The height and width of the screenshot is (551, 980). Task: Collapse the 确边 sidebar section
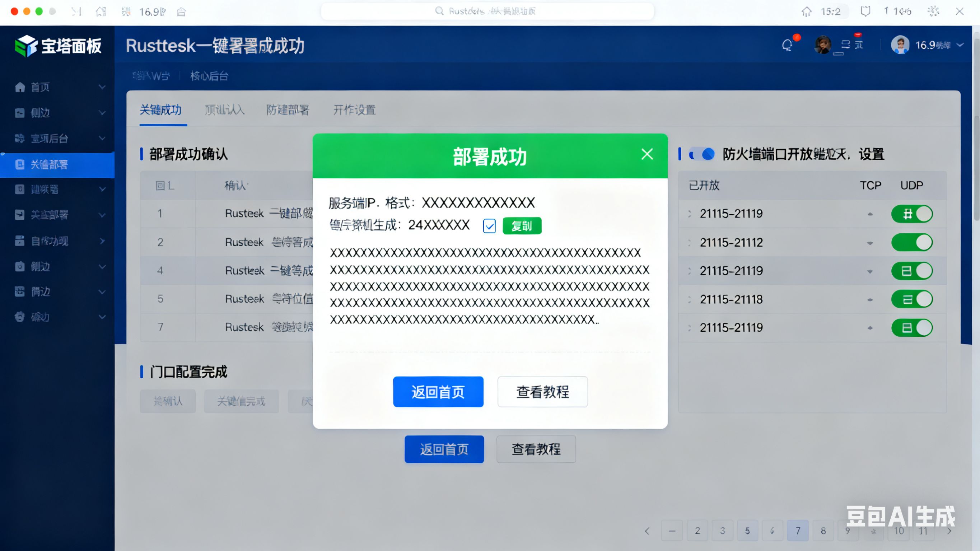101,317
